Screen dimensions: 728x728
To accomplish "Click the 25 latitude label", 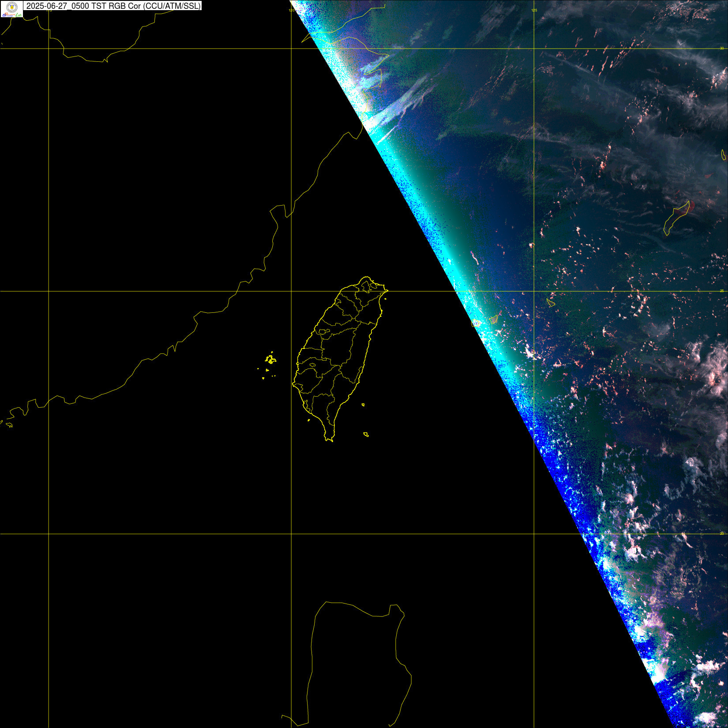I will (x=722, y=291).
